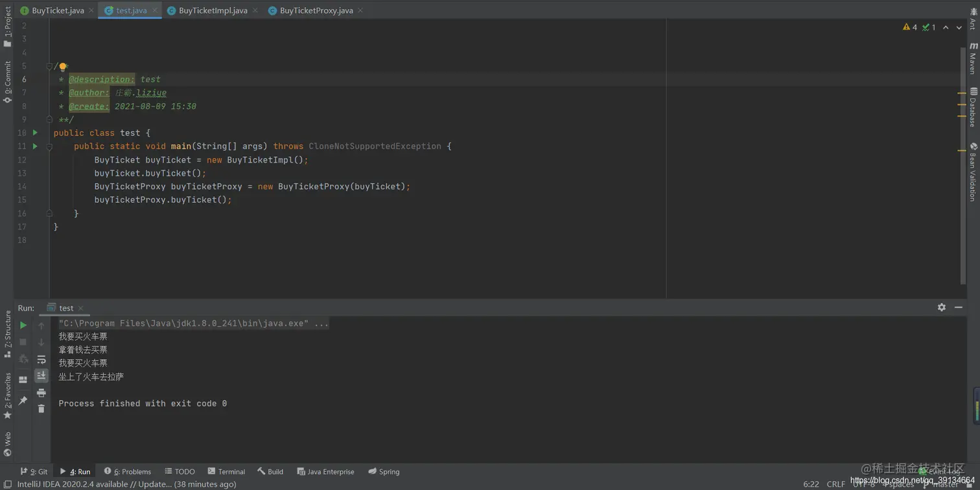Close the BuyTicket.java tab

91,10
